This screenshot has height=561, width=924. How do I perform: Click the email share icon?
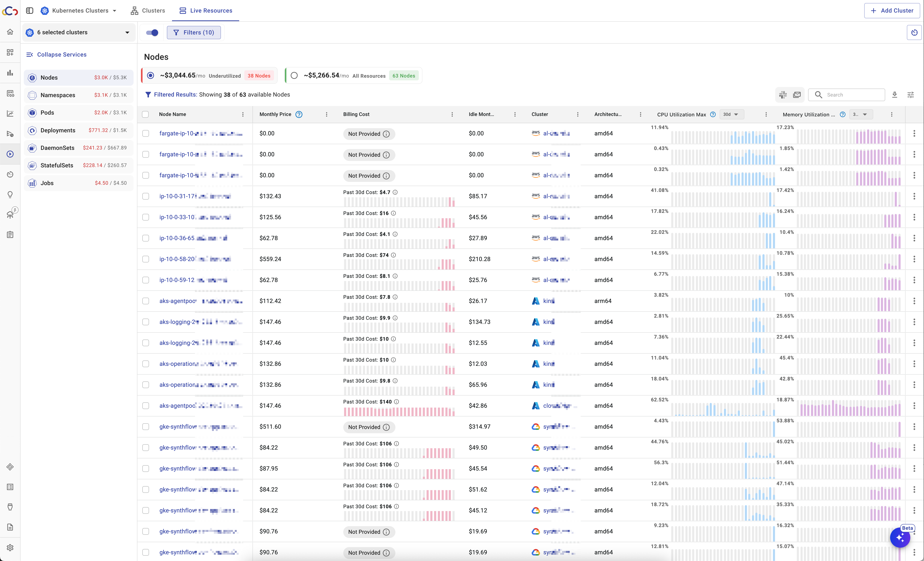pos(797,95)
